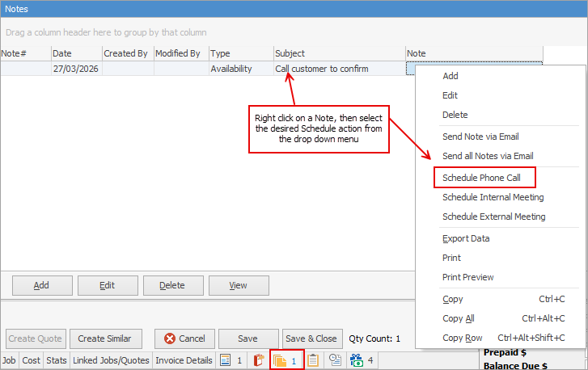Screen dimensions: 588x370
Task: Click the Delete button below the grid
Action: coord(173,285)
